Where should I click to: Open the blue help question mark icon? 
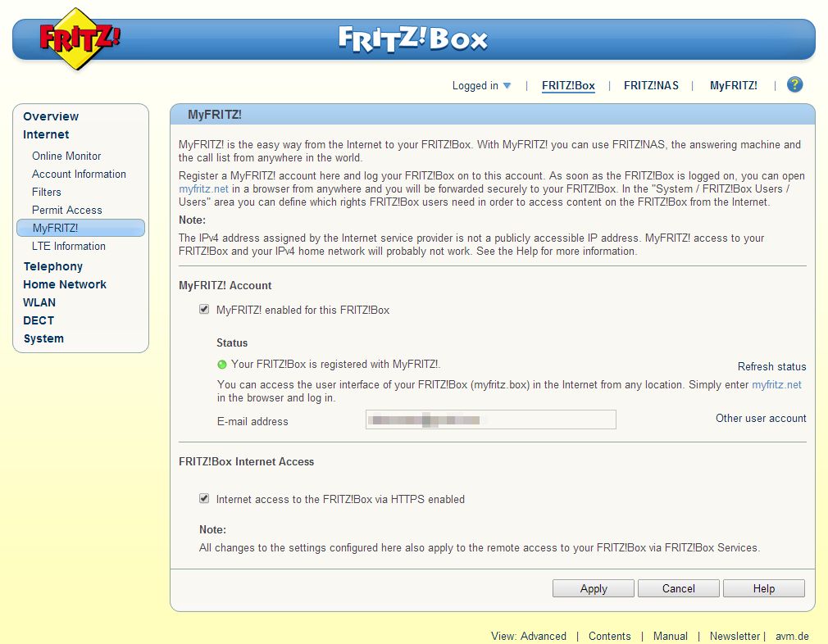click(794, 85)
